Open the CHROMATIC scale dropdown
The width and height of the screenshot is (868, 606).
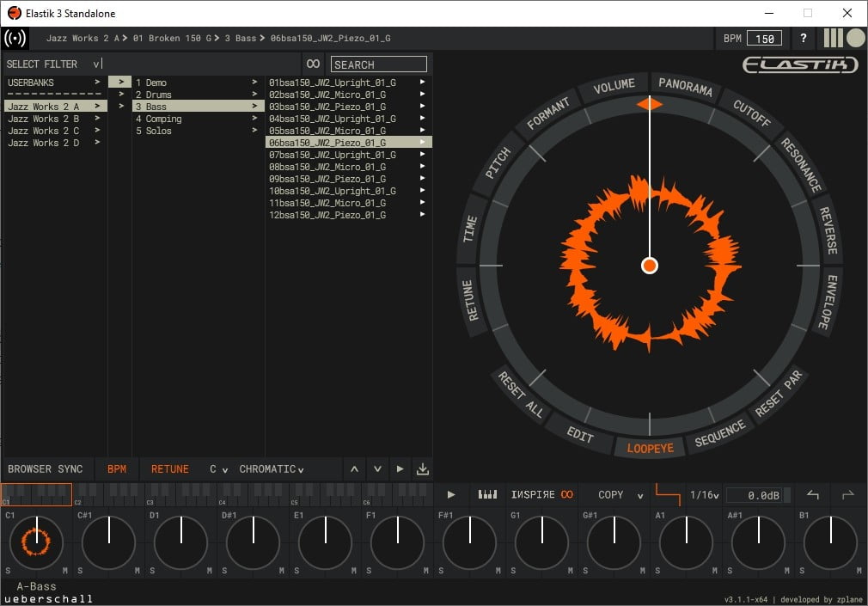coord(272,469)
